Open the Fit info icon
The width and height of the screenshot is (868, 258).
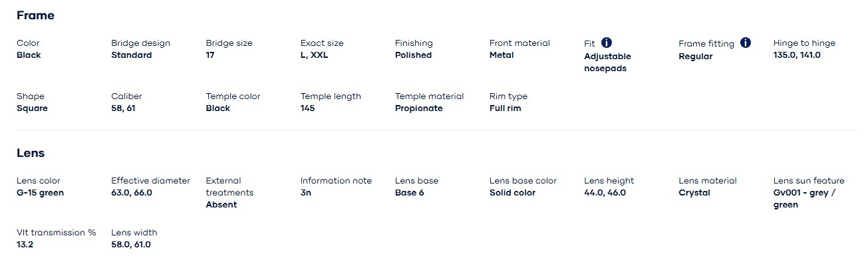[x=607, y=43]
